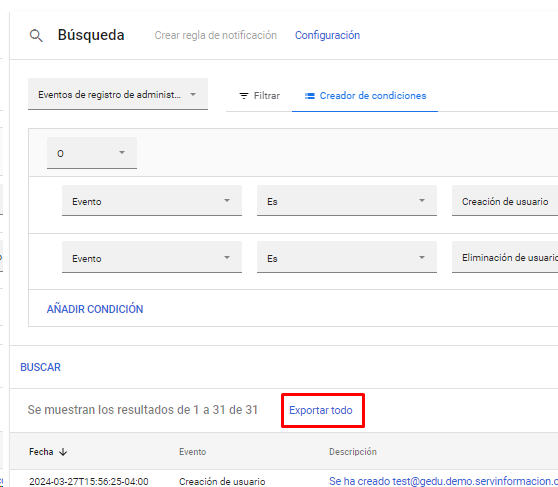Select the Eliminación de usuario value field
558x487 pixels.
(x=505, y=257)
